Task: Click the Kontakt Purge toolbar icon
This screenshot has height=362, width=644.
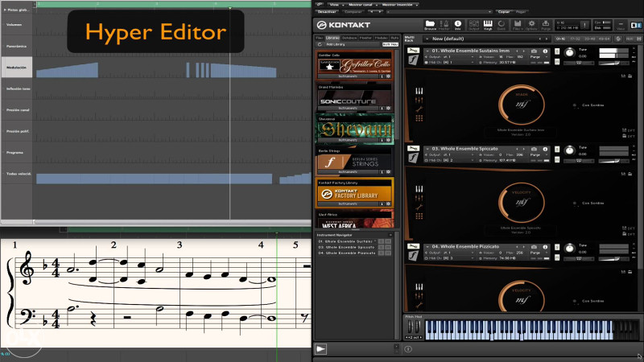Action: point(546,25)
